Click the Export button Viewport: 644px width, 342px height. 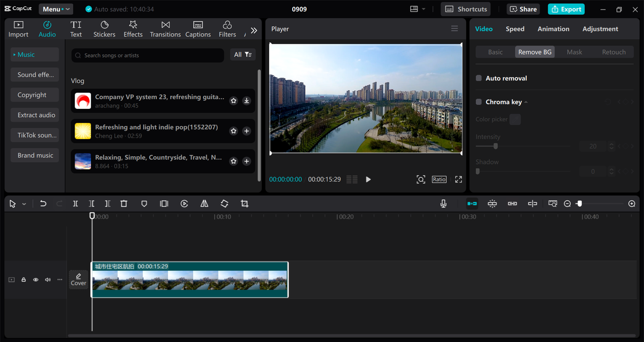tap(566, 9)
